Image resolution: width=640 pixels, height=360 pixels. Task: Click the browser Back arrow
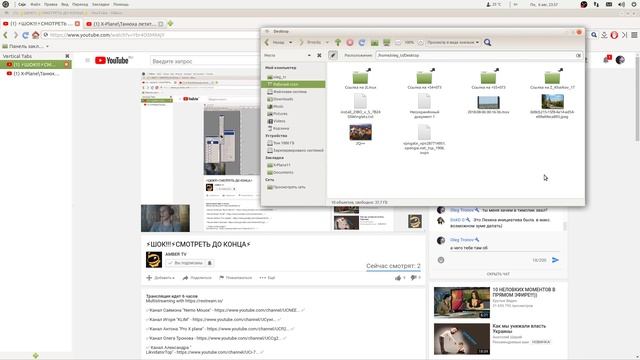point(6,35)
